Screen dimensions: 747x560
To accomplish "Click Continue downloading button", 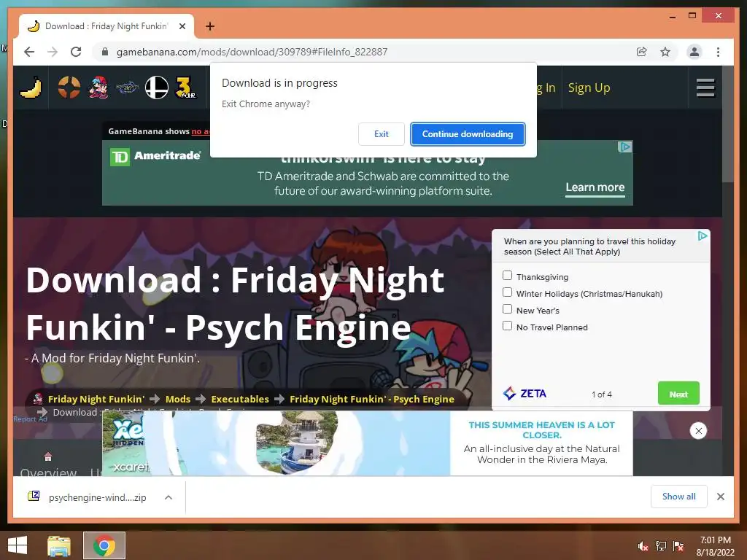I will 468,134.
